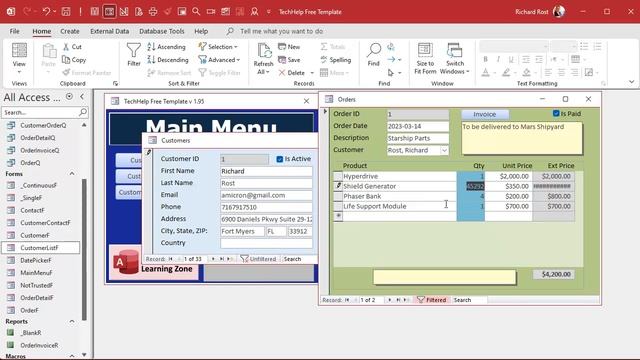
Task: Click the Filtered button in the Orders status bar
Action: [432, 300]
